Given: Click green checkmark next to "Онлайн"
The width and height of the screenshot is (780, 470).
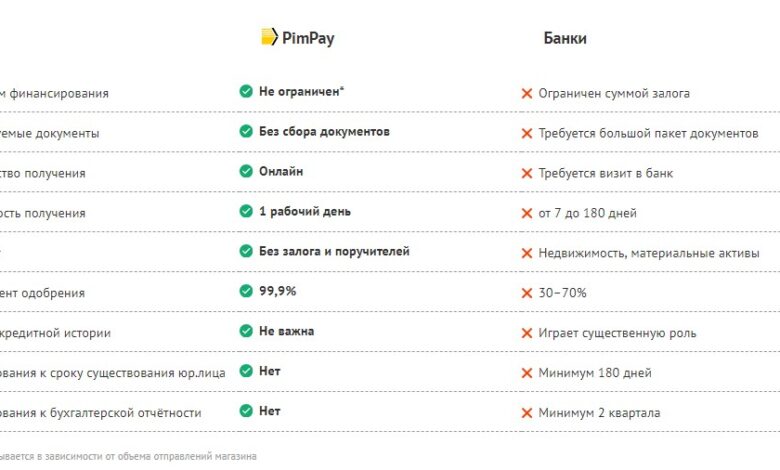Looking at the screenshot, I should click(246, 172).
